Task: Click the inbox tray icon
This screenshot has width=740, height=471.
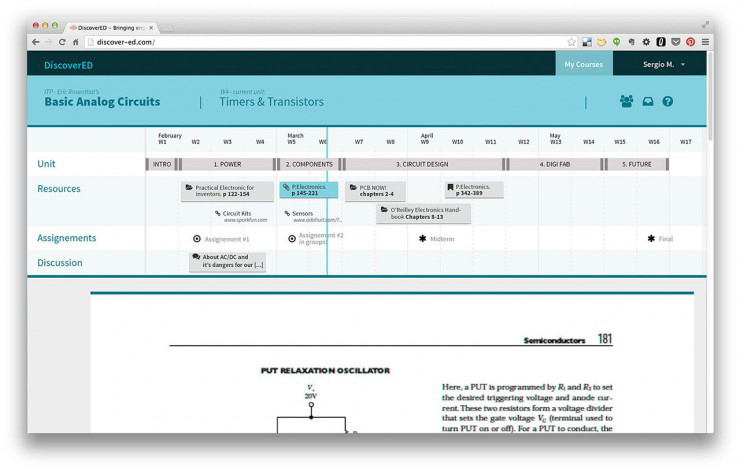Action: pyautogui.click(x=648, y=101)
